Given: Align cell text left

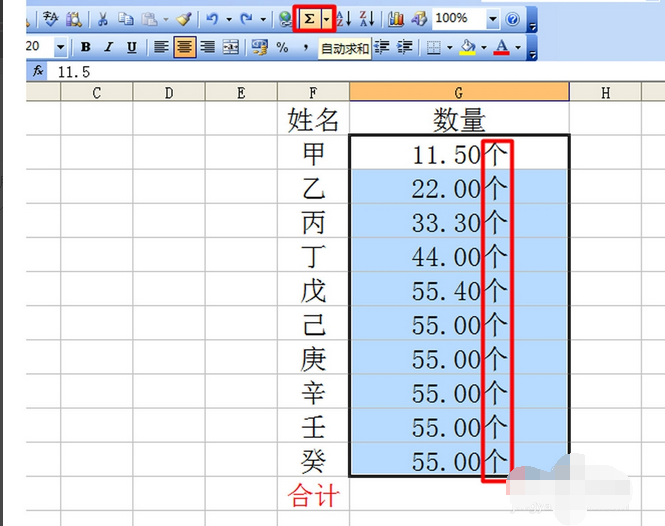Looking at the screenshot, I should 161,47.
